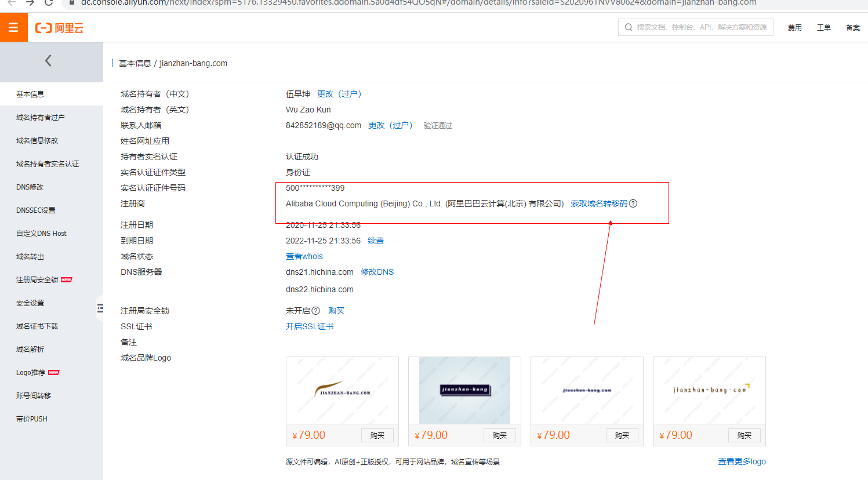Click 更改（过户）next to 伍早坤

(x=339, y=94)
